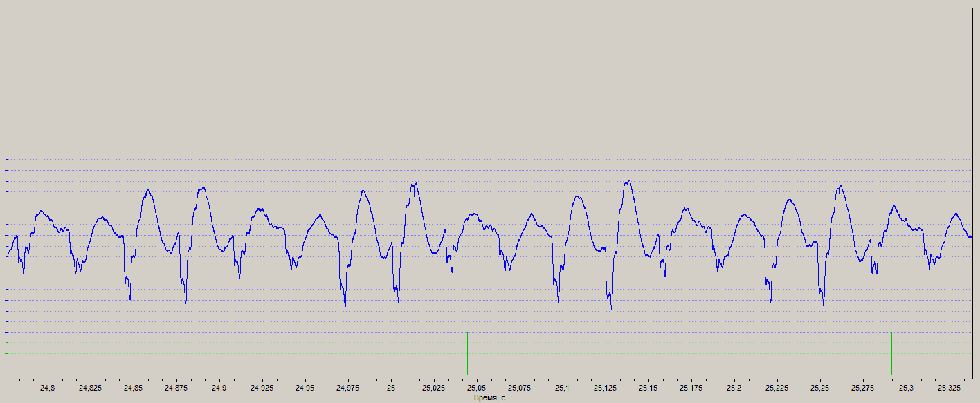Screen dimensions: 980x403
Task: Pick the green marker just before 25,05
Action: 468,353
